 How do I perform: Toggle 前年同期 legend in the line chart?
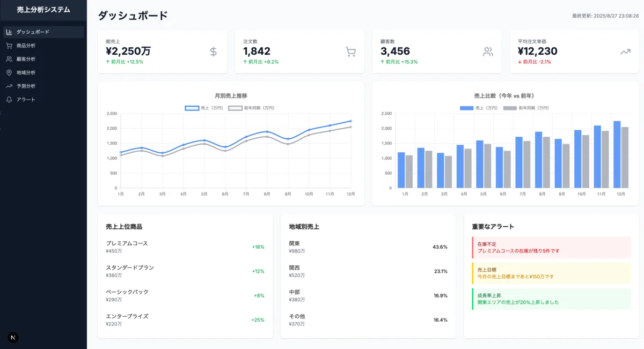251,108
